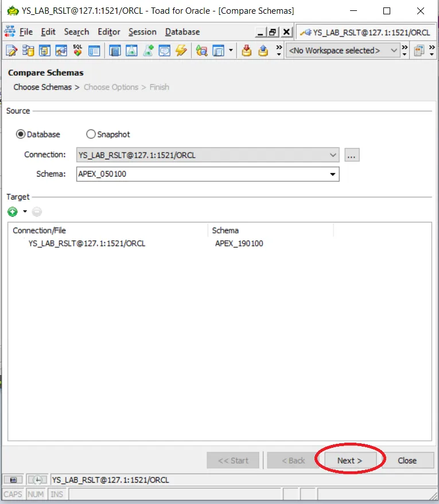Click the small icon at status bar left

pyautogui.click(x=13, y=480)
